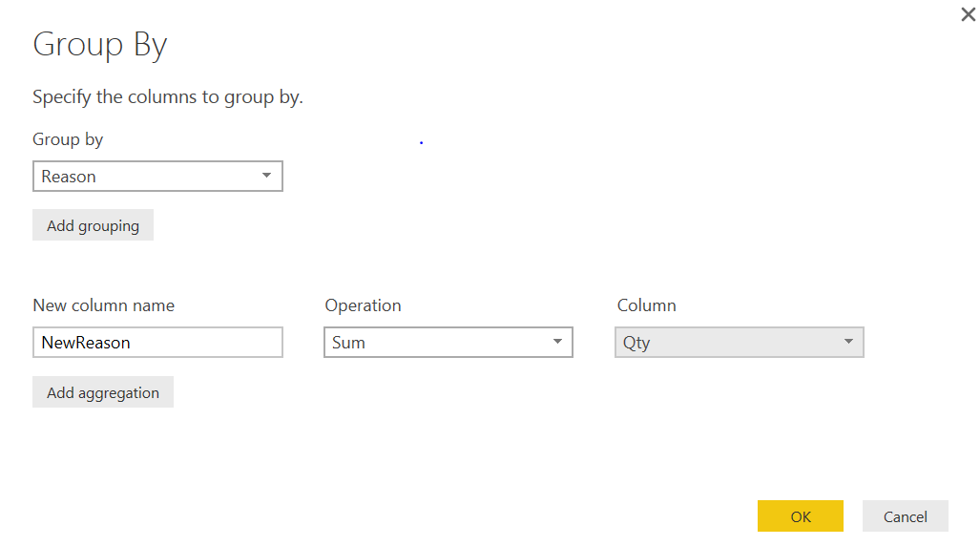The image size is (980, 546).
Task: Open the Reason group by dropdown
Action: pos(157,177)
